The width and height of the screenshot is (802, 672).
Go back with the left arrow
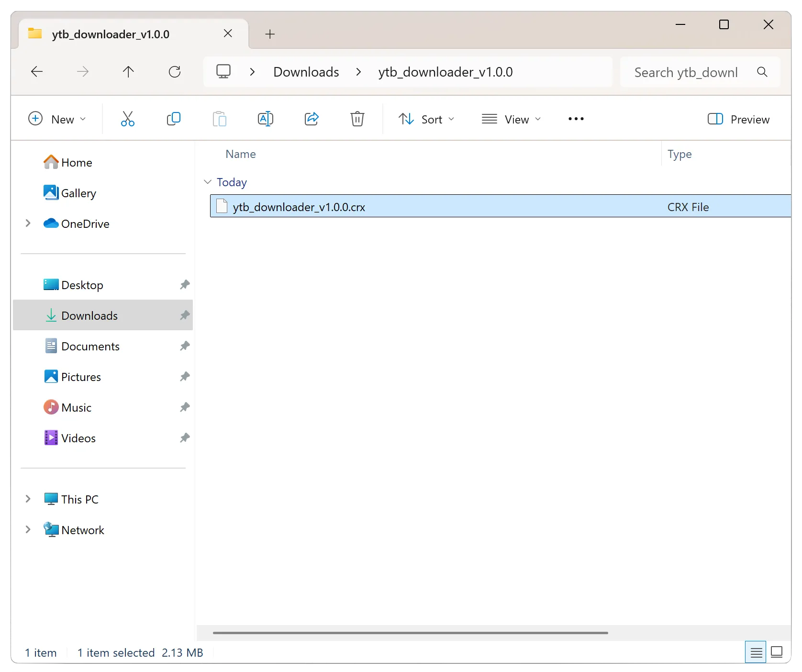click(x=37, y=72)
